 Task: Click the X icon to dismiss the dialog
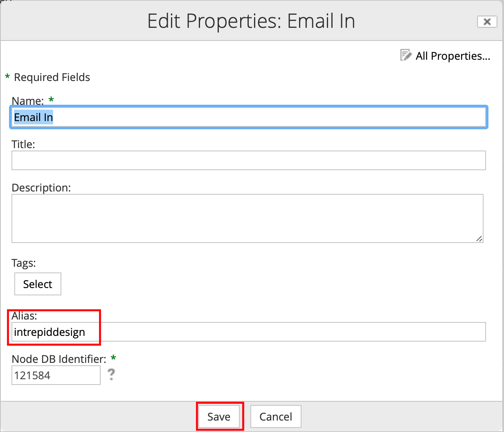486,22
